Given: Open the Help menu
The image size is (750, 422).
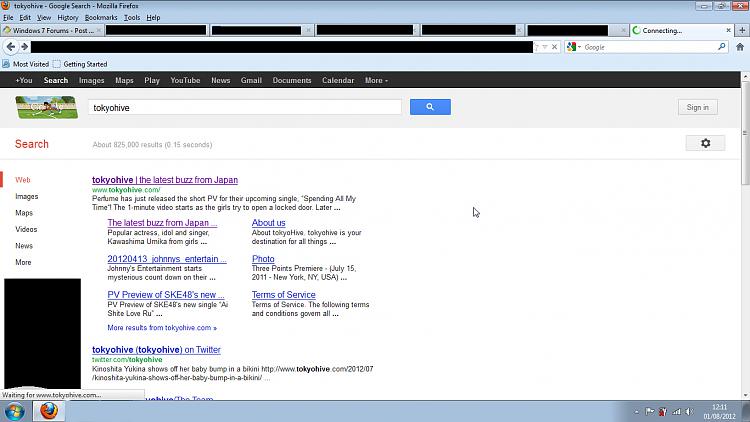Looking at the screenshot, I should pos(153,17).
